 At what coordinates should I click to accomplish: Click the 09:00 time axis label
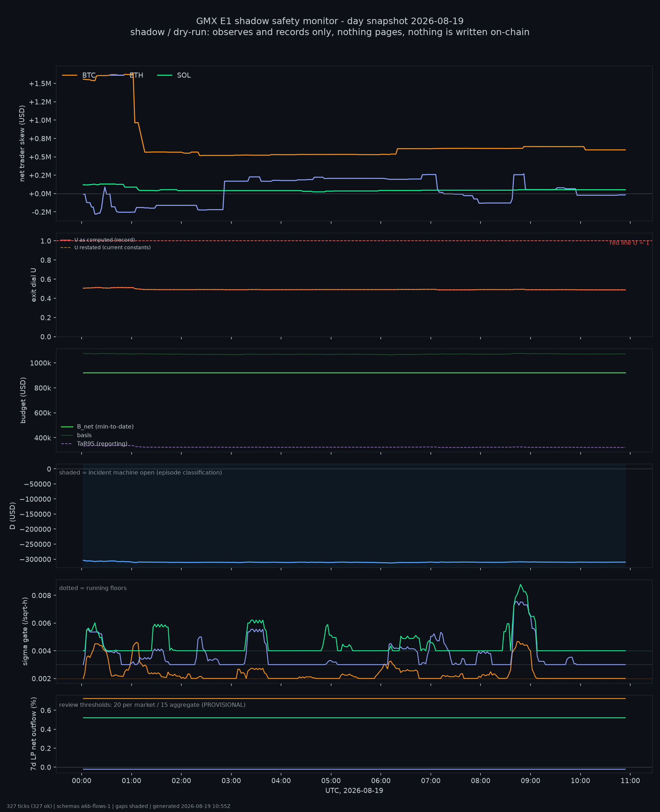pyautogui.click(x=530, y=781)
